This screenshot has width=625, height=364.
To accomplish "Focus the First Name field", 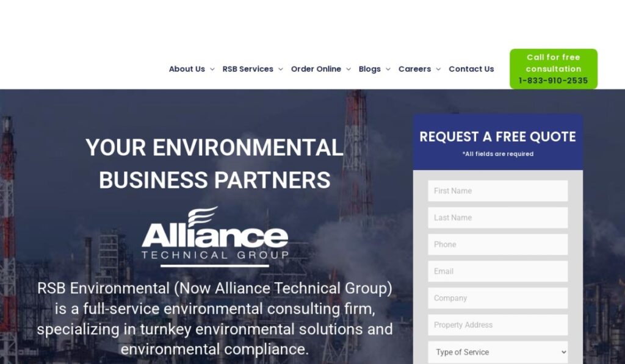I will tap(498, 191).
